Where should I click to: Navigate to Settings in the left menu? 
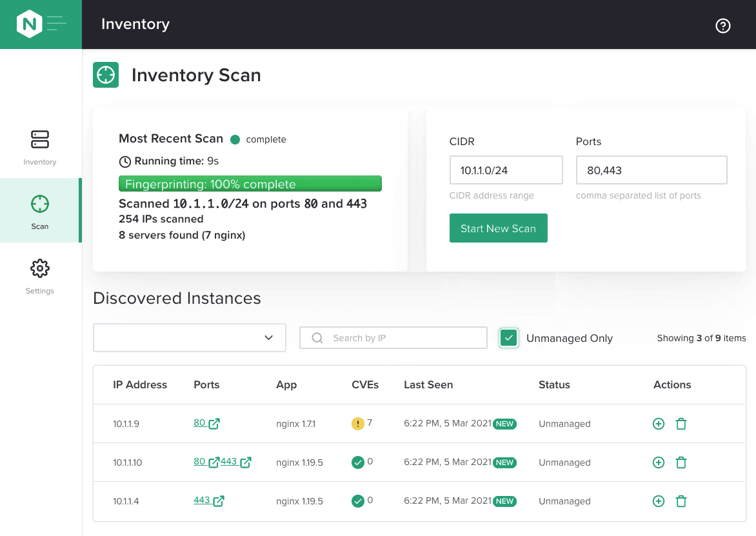[x=39, y=291]
